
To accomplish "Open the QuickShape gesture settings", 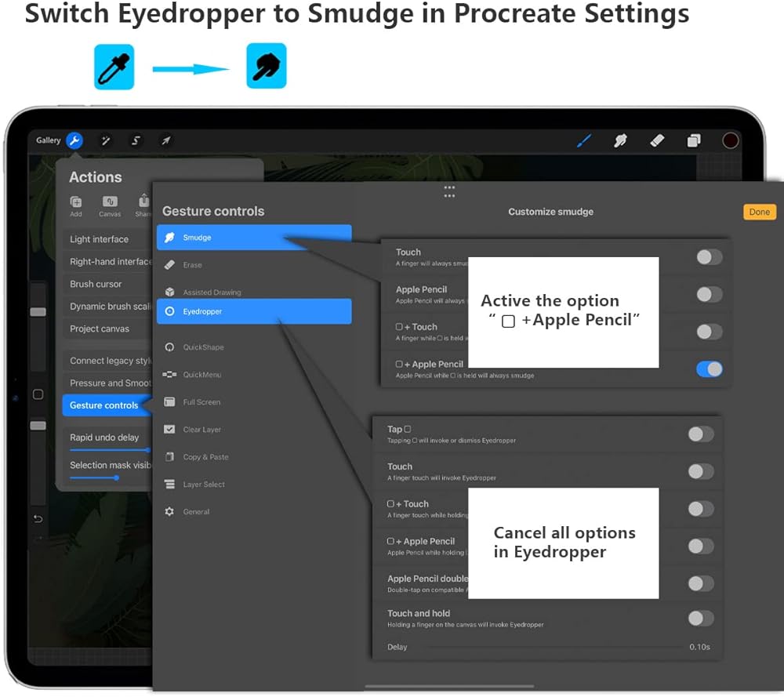I will click(x=203, y=347).
